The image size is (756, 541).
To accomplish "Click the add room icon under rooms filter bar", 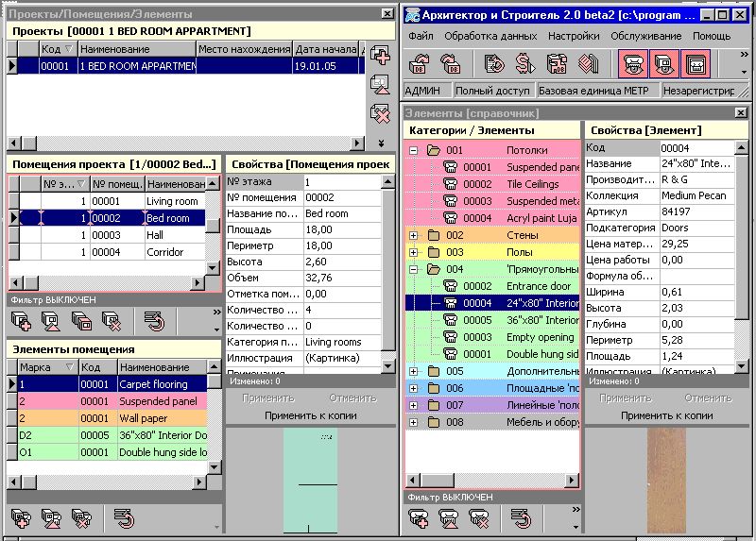I will pyautogui.click(x=21, y=323).
